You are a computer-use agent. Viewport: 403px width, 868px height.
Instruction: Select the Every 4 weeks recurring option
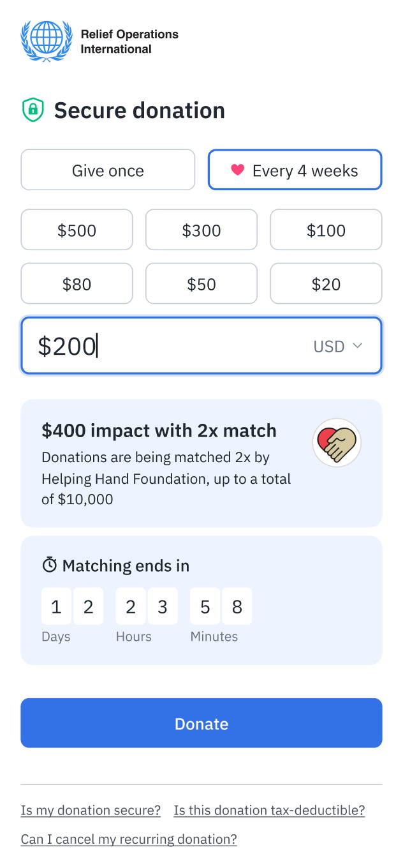[295, 170]
